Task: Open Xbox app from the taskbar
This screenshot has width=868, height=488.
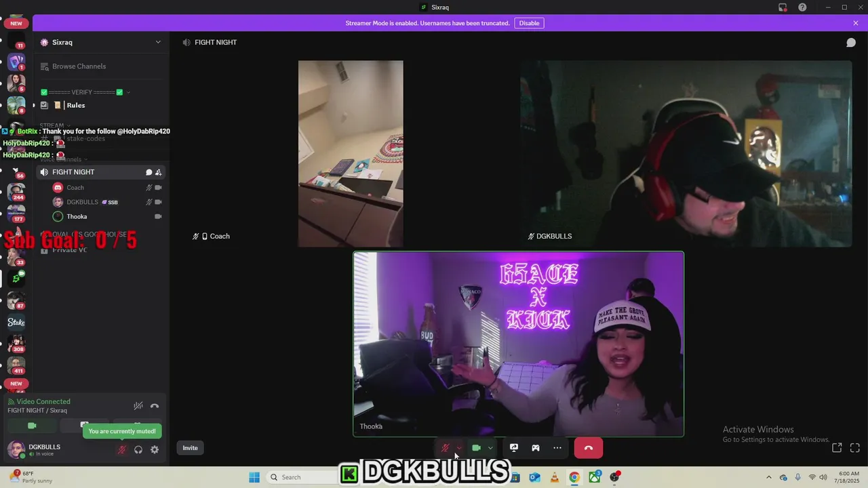Action: pyautogui.click(x=595, y=477)
